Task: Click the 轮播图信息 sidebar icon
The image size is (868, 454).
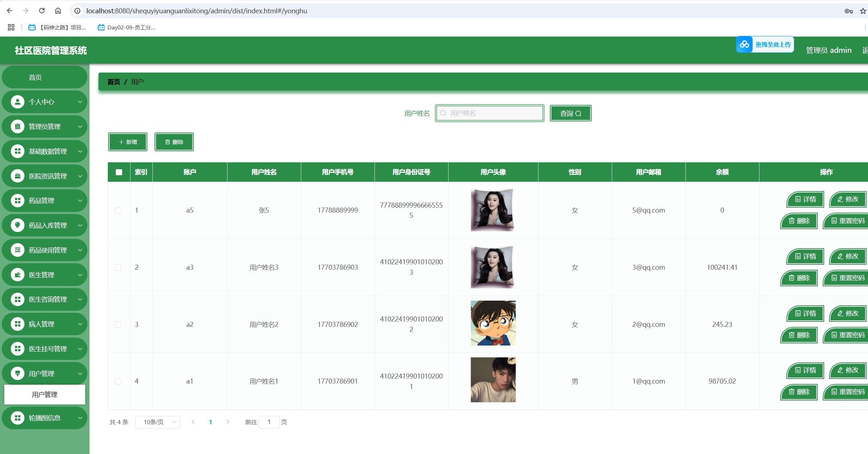Action: [x=17, y=418]
